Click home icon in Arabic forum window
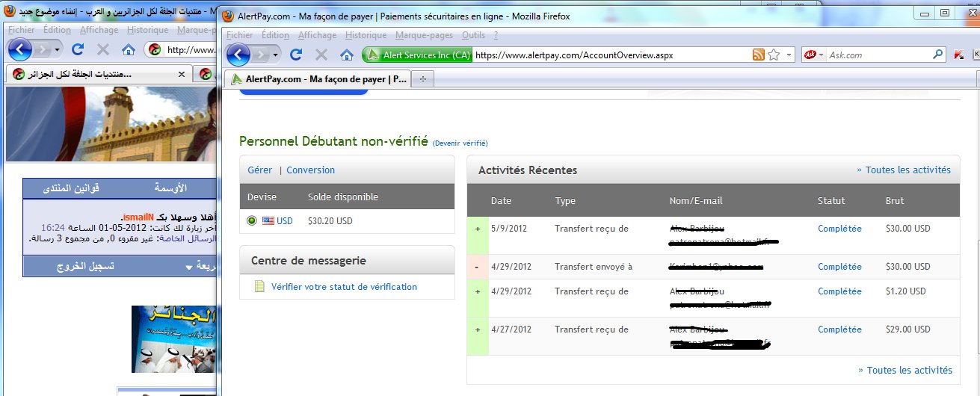Screen dimensions: 980x396 (129, 50)
